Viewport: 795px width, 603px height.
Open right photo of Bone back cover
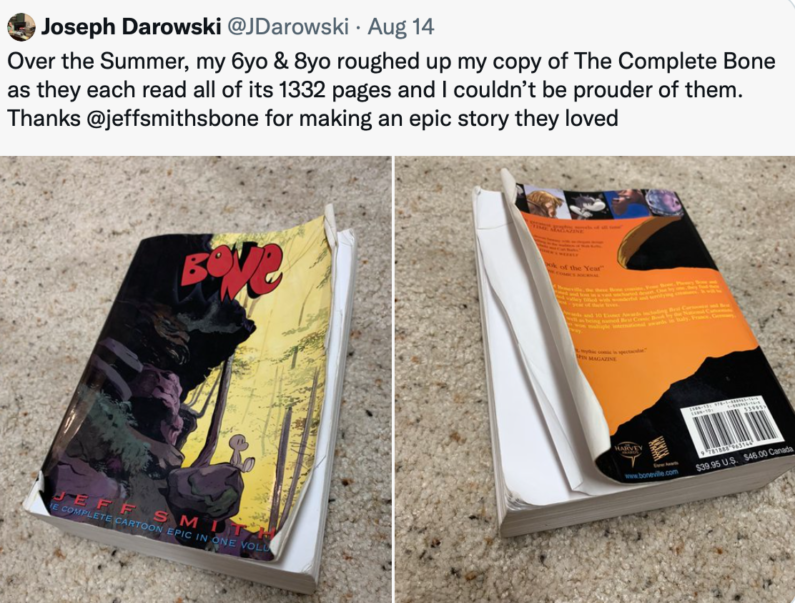595,379
